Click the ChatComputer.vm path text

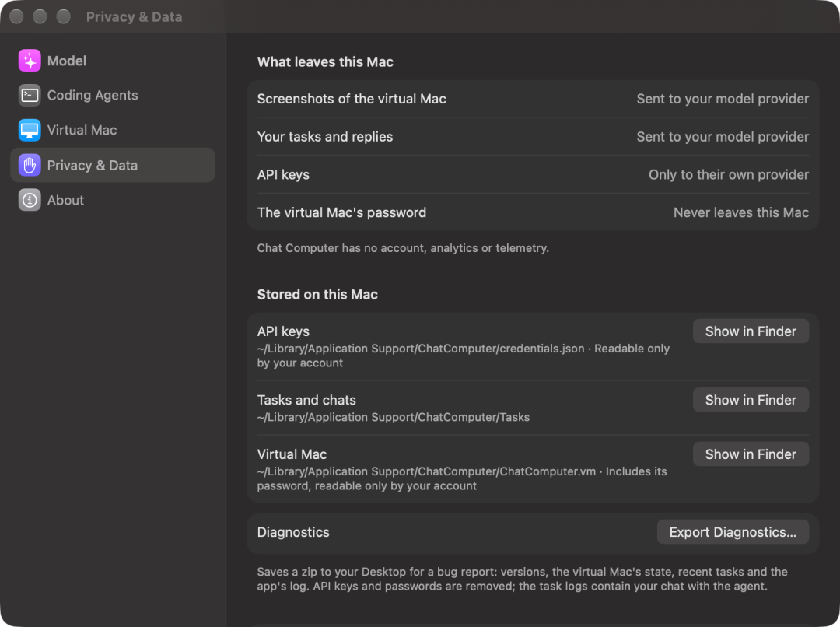(x=462, y=478)
